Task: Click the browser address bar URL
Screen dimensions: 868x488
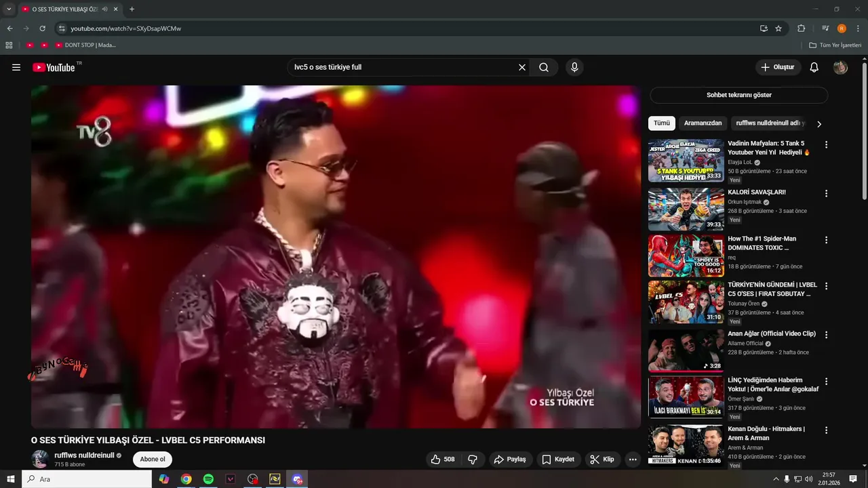Action: (x=125, y=28)
